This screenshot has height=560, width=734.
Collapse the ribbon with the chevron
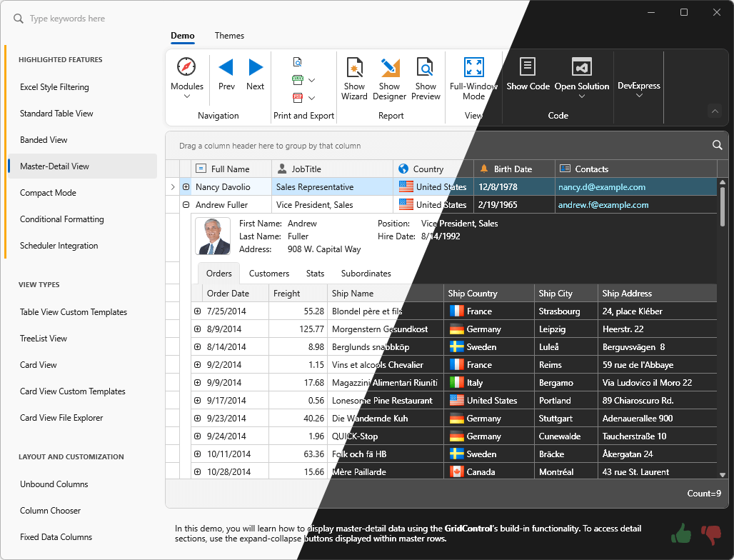[715, 111]
